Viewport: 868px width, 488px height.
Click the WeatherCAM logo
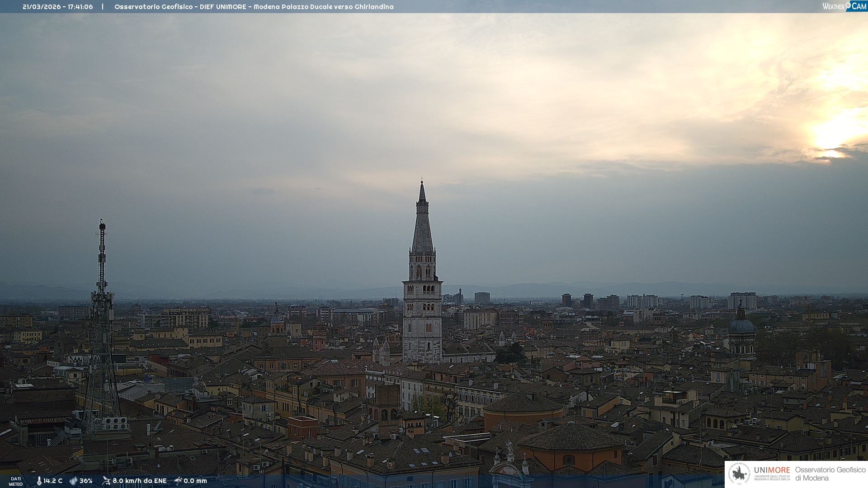[x=844, y=6]
